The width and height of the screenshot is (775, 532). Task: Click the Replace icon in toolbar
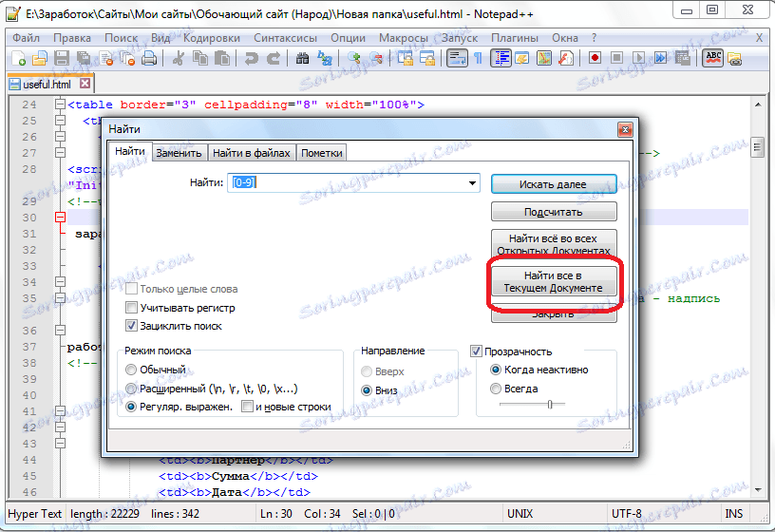click(325, 58)
